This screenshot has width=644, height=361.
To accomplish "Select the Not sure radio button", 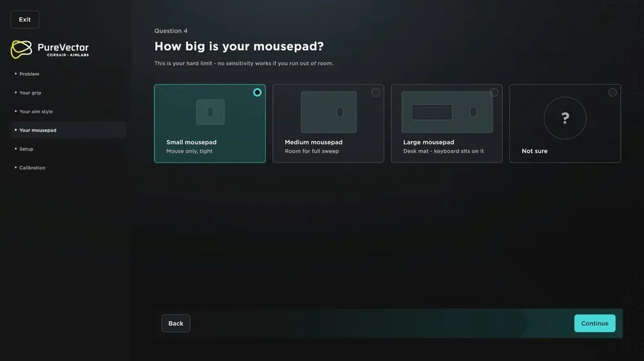I will coord(612,92).
